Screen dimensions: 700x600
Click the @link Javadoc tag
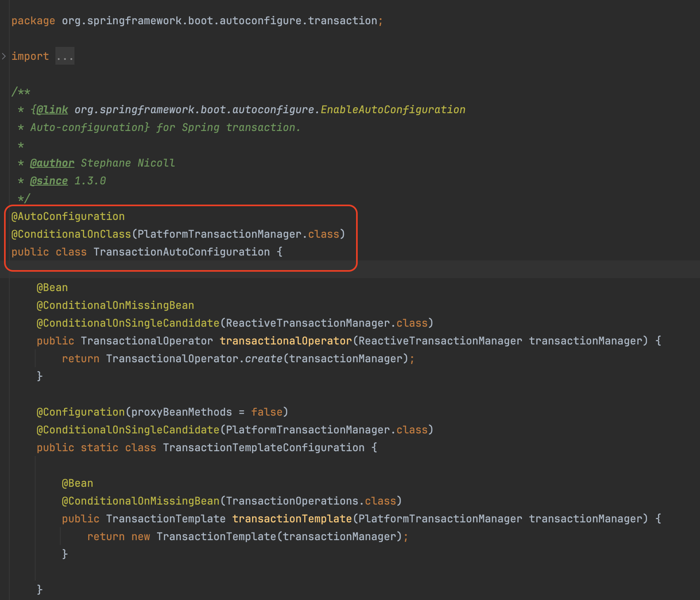pyautogui.click(x=52, y=110)
